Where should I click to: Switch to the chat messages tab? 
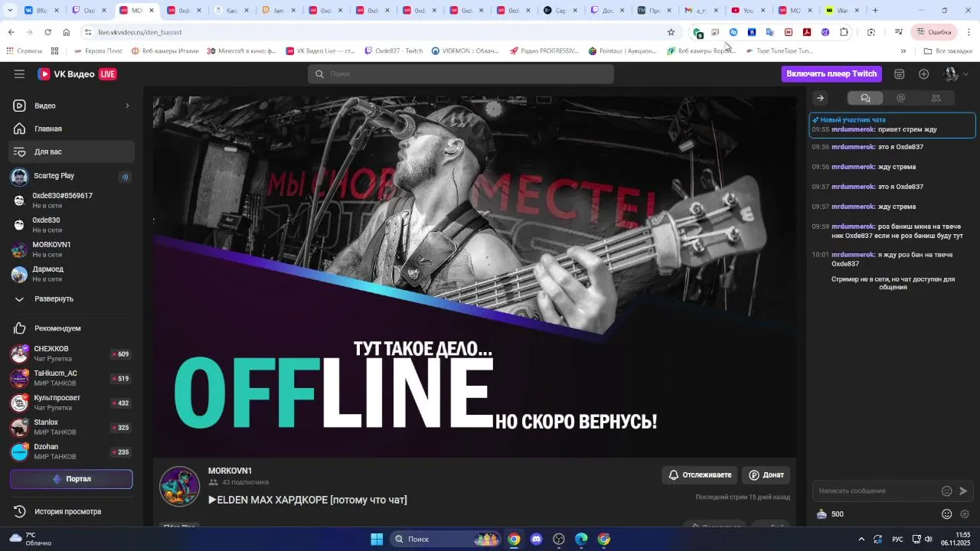click(865, 98)
